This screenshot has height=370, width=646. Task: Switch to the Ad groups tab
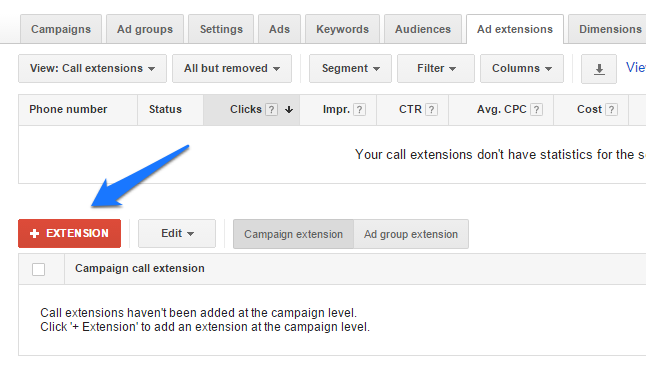(145, 29)
